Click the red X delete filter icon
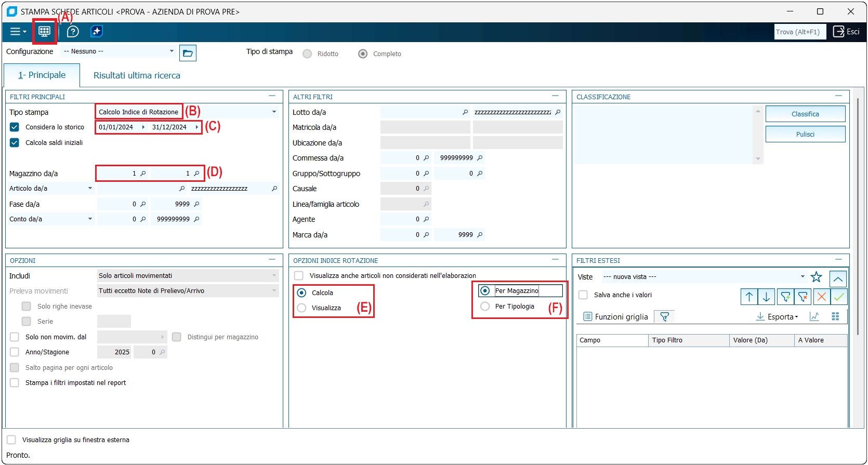The image size is (868, 465). coord(821,297)
